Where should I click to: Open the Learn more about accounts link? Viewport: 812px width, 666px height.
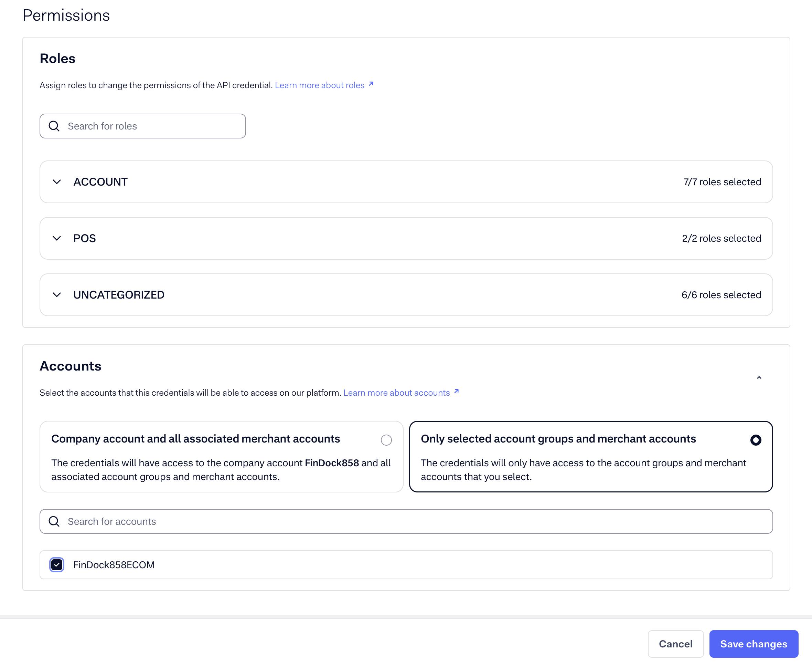396,393
